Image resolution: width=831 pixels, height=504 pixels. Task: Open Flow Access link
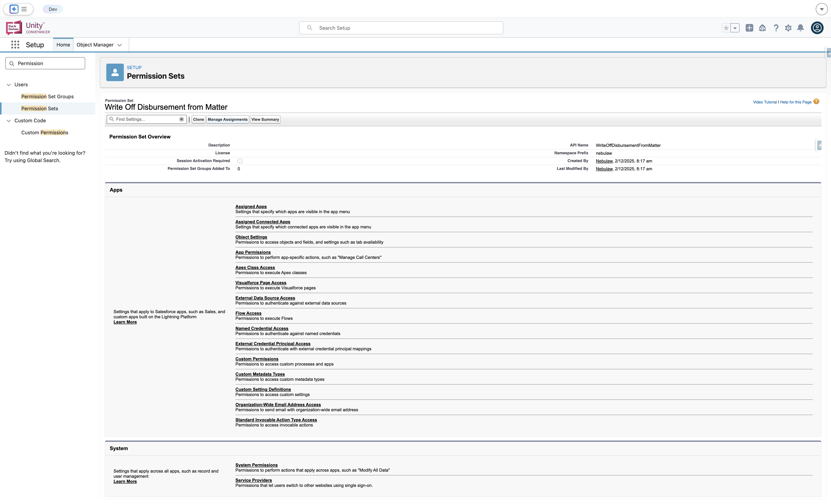tap(248, 313)
